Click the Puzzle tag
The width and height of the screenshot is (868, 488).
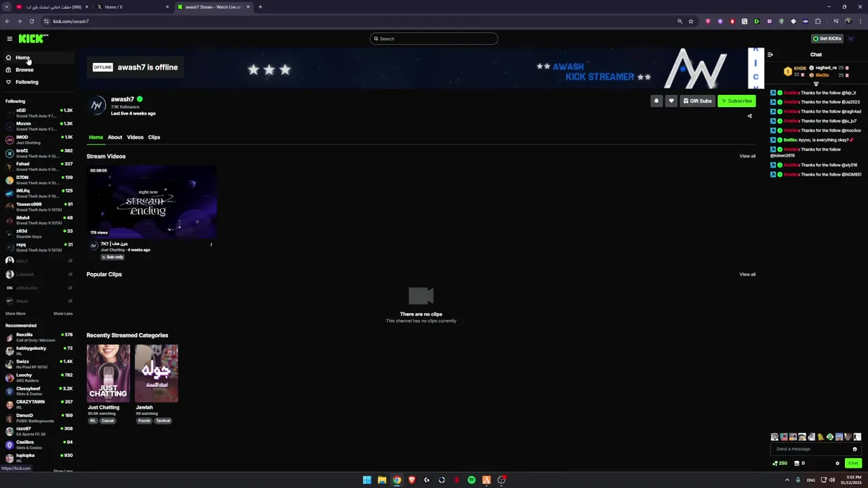[x=144, y=421]
